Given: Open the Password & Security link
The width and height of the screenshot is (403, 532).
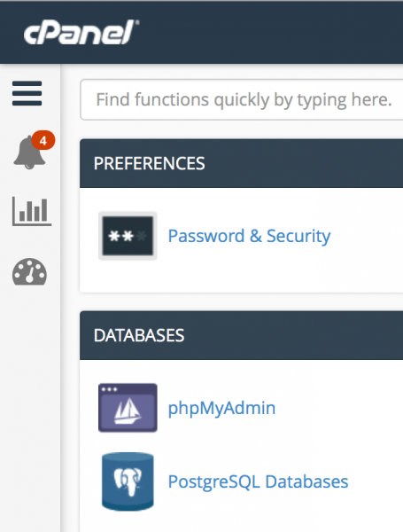Looking at the screenshot, I should [x=249, y=236].
